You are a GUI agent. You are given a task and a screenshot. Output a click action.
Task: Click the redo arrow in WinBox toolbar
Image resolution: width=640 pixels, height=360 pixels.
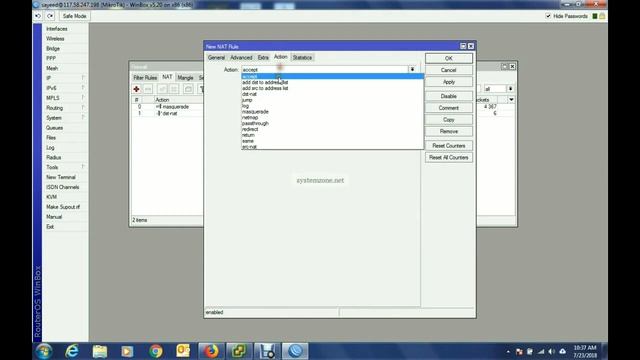(50, 16)
